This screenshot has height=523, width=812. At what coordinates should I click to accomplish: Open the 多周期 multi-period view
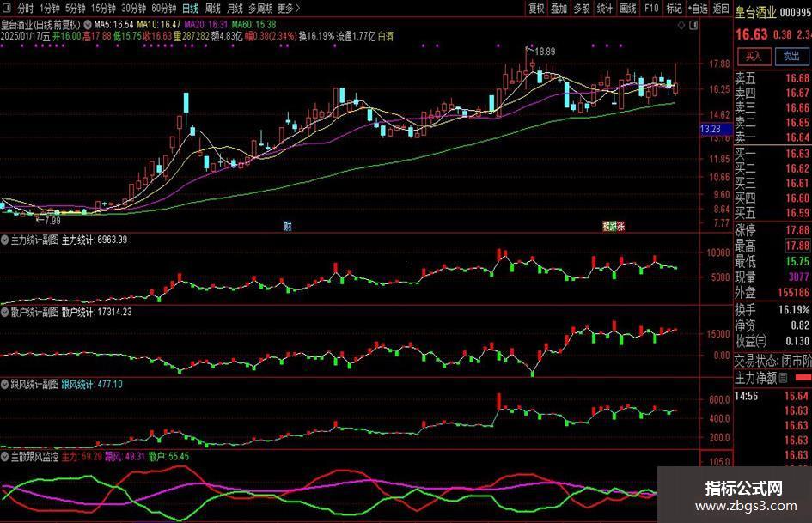click(260, 9)
